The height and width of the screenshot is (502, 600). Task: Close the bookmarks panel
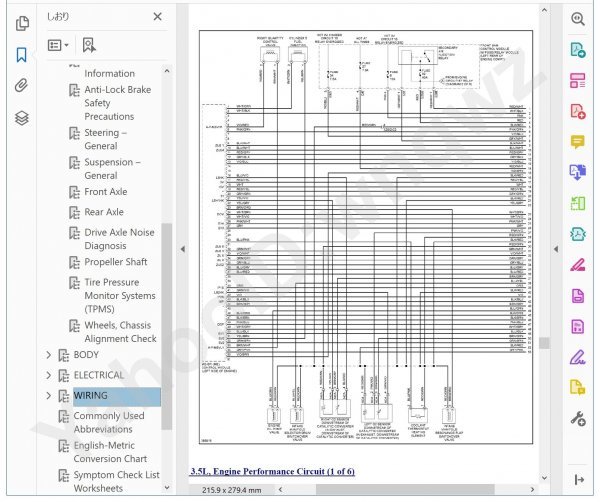157,16
